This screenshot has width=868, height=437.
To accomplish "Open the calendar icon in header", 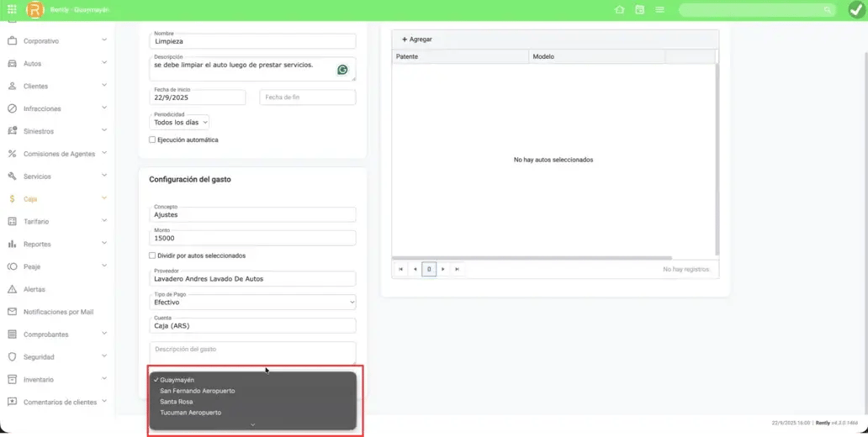I will pyautogui.click(x=640, y=10).
